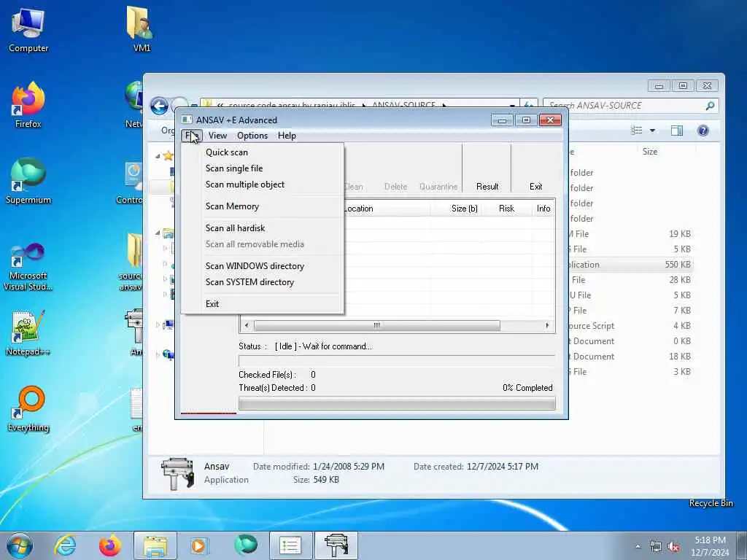Open the address bar history dropdown
This screenshot has width=747, height=560.
coord(512,105)
